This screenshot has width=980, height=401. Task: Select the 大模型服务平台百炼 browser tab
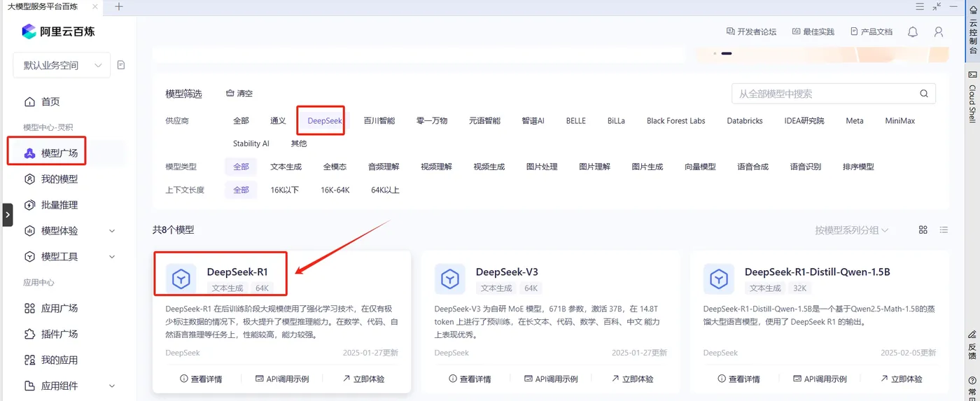pos(52,6)
